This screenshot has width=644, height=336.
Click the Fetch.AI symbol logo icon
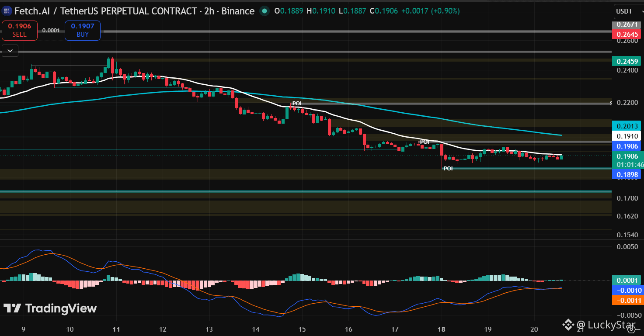point(7,11)
